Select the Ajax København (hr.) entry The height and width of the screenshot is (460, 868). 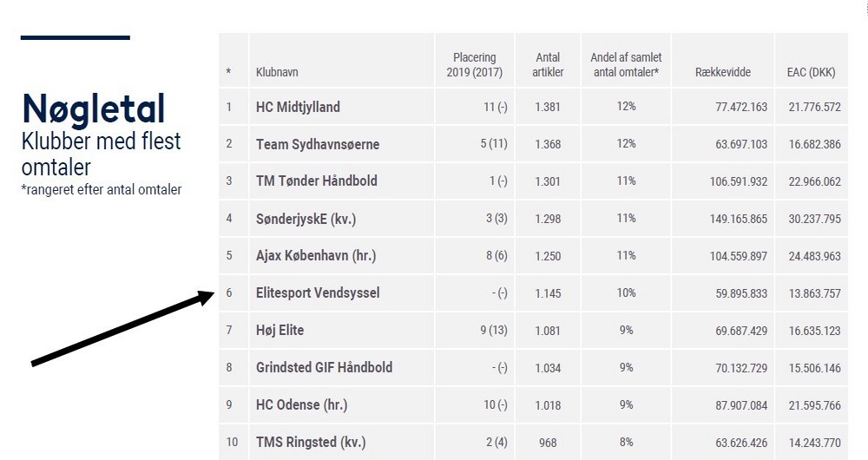click(x=315, y=256)
